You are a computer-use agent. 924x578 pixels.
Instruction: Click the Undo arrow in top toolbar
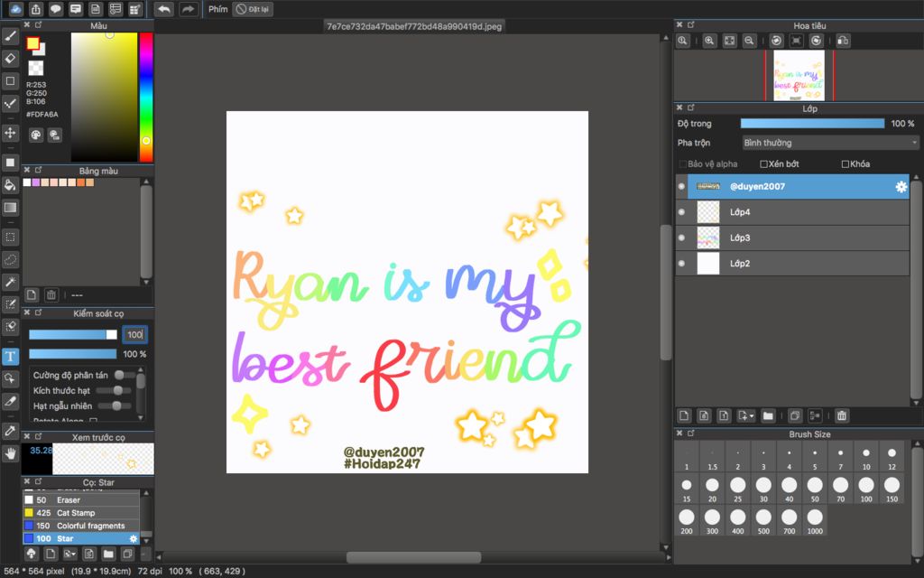pos(163,9)
